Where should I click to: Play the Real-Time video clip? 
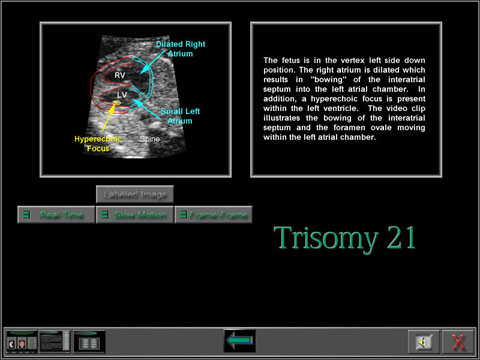pyautogui.click(x=56, y=215)
